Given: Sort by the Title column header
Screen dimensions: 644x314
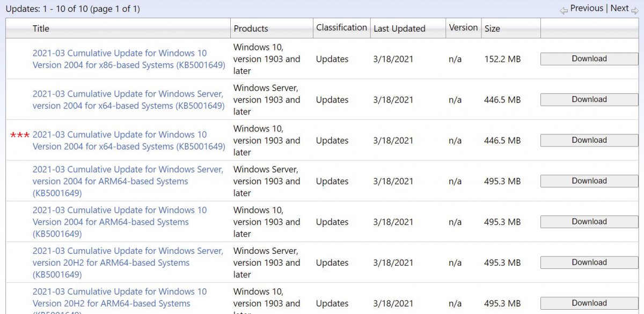Looking at the screenshot, I should (x=41, y=28).
